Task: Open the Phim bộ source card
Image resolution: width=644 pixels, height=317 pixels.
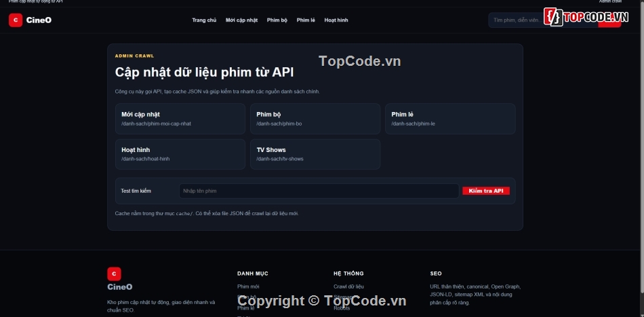Action: [x=315, y=119]
